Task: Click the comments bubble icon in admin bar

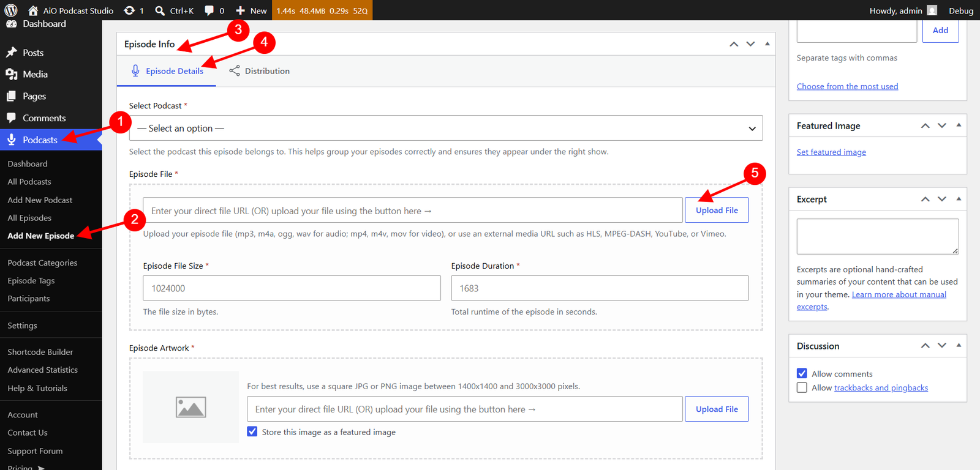Action: click(x=209, y=10)
